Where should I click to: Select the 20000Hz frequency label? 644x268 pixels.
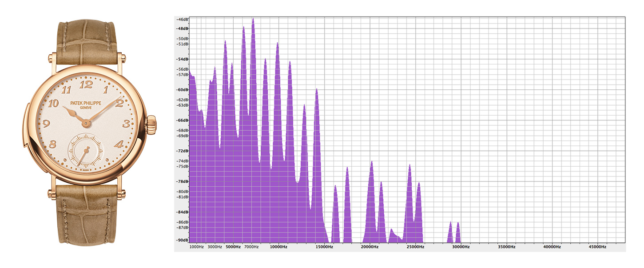[x=370, y=247]
